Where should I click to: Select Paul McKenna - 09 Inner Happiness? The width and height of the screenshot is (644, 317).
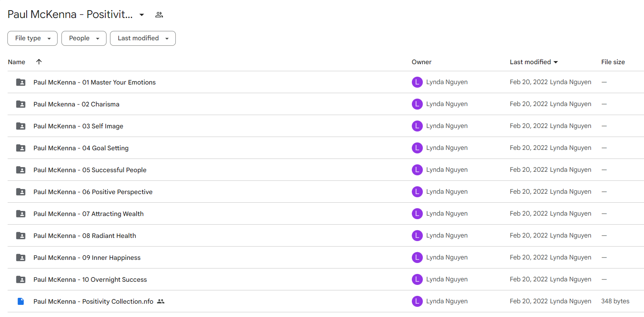[87, 258]
